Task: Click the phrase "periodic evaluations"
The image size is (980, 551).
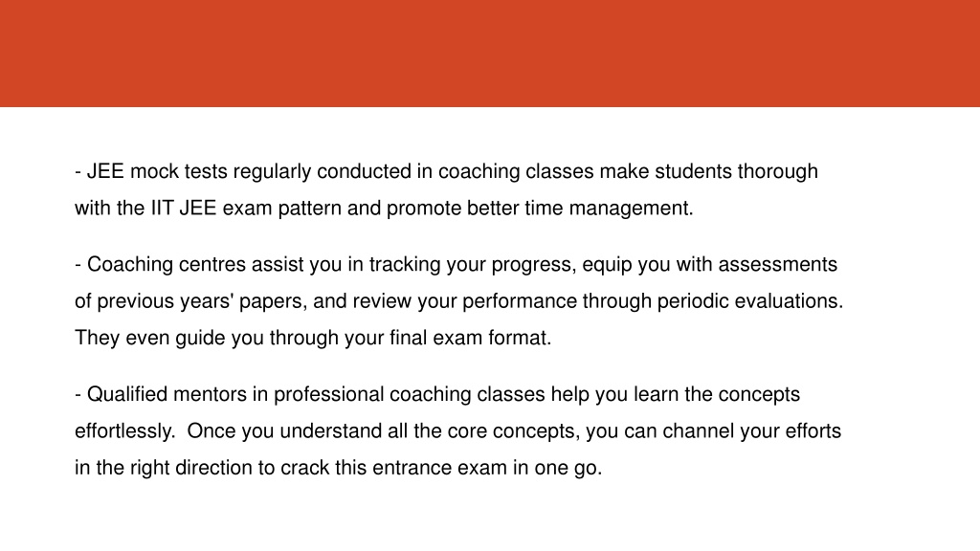Action: [748, 301]
